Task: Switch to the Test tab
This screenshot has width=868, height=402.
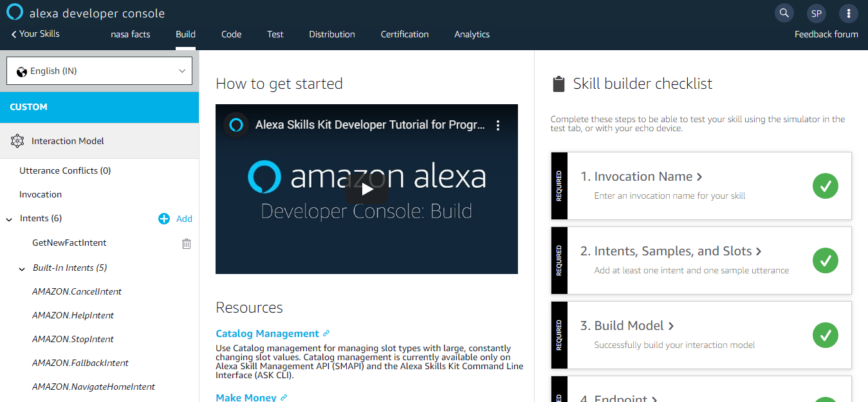Action: [275, 34]
